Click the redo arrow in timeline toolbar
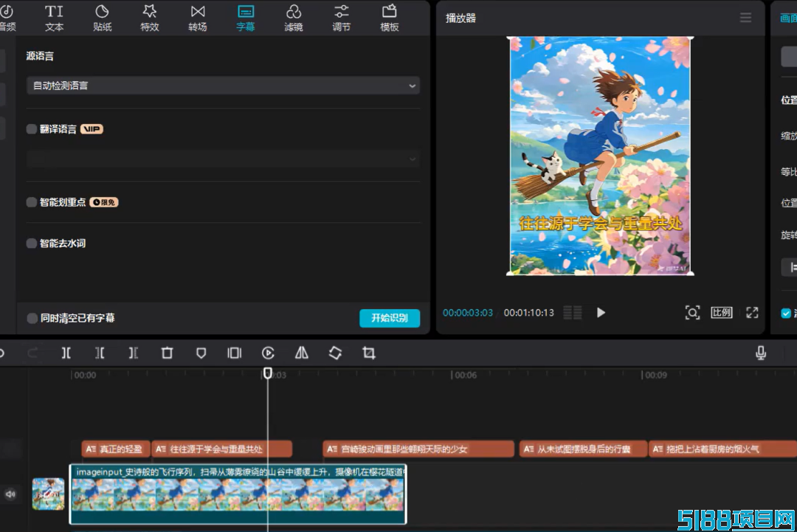This screenshot has height=532, width=797. 32,353
